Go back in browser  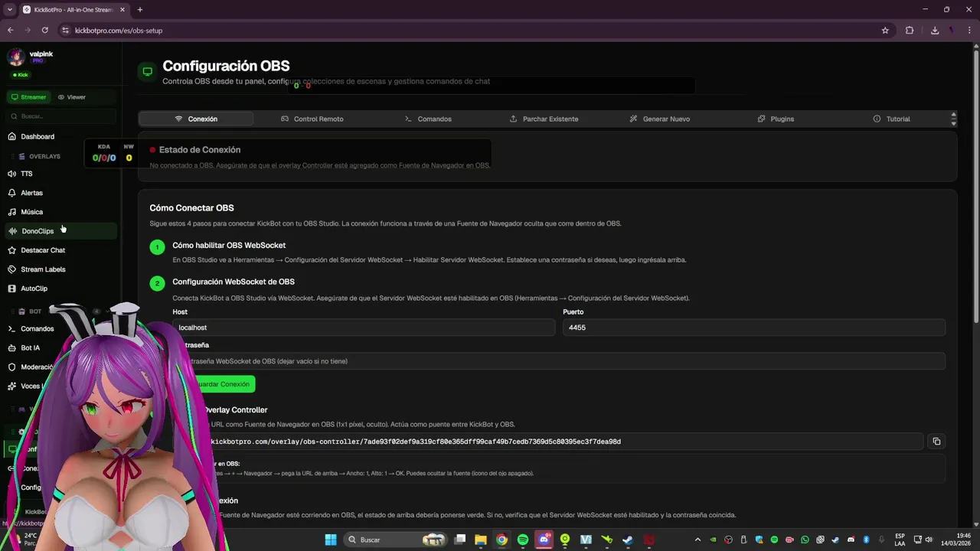(x=10, y=31)
